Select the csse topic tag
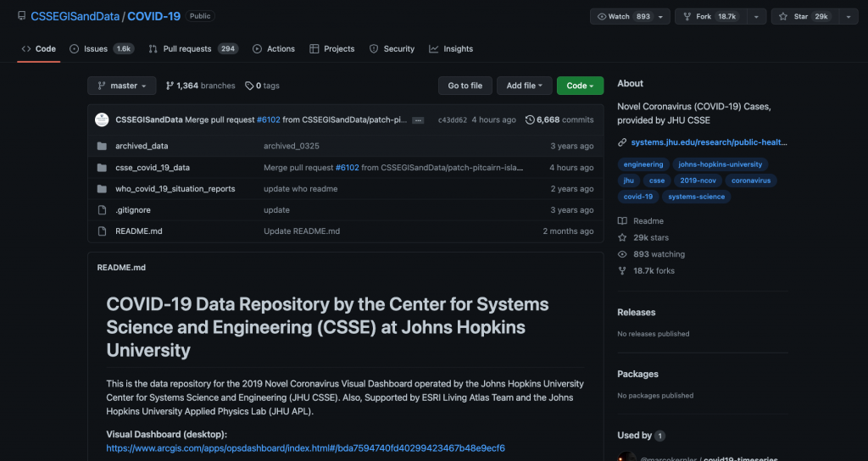Screen dimensions: 868x461 click(657, 181)
